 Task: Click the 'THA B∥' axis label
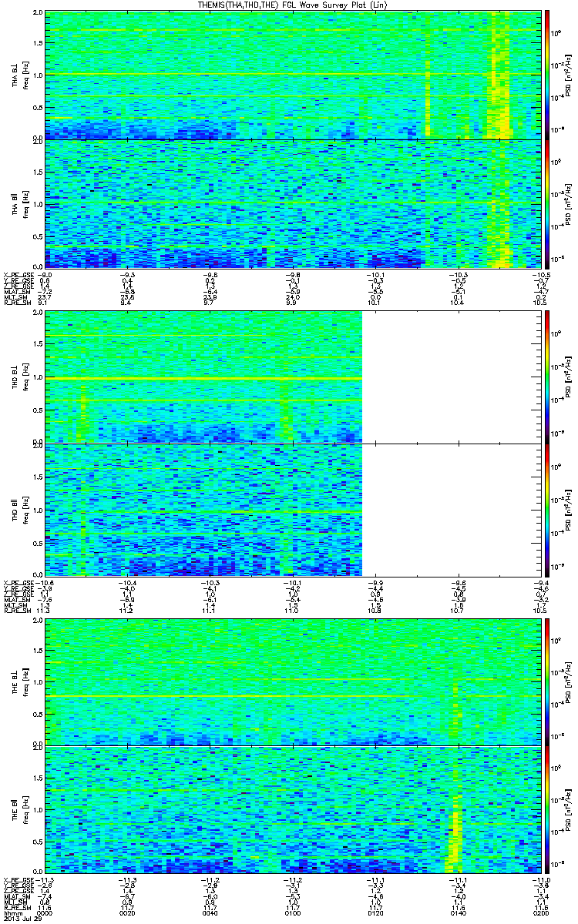pos(15,203)
